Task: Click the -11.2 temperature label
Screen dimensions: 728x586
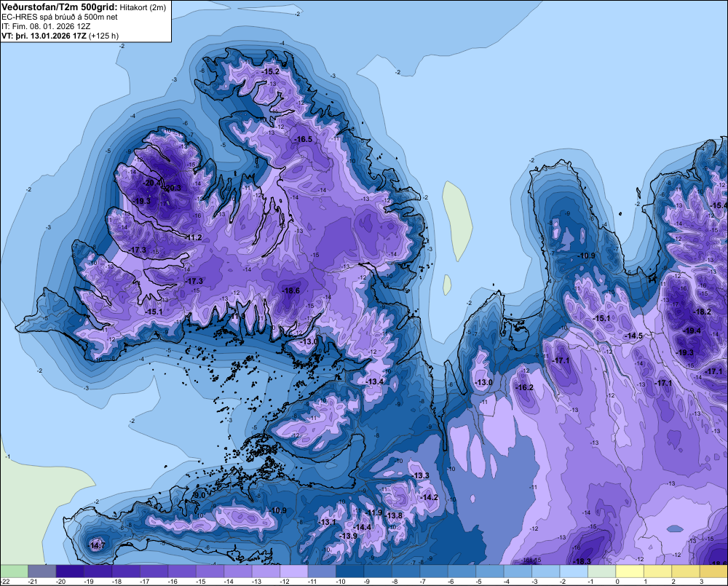Action: tap(193, 237)
